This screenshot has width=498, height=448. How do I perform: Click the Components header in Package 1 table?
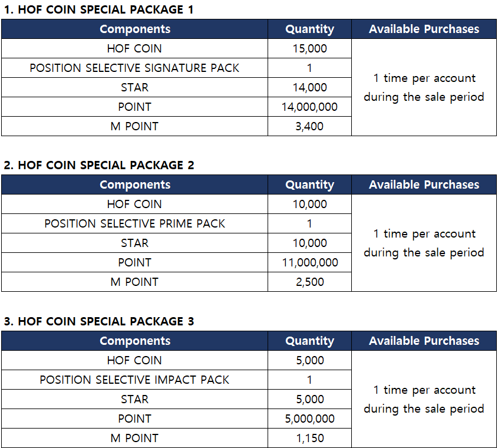pyautogui.click(x=135, y=29)
